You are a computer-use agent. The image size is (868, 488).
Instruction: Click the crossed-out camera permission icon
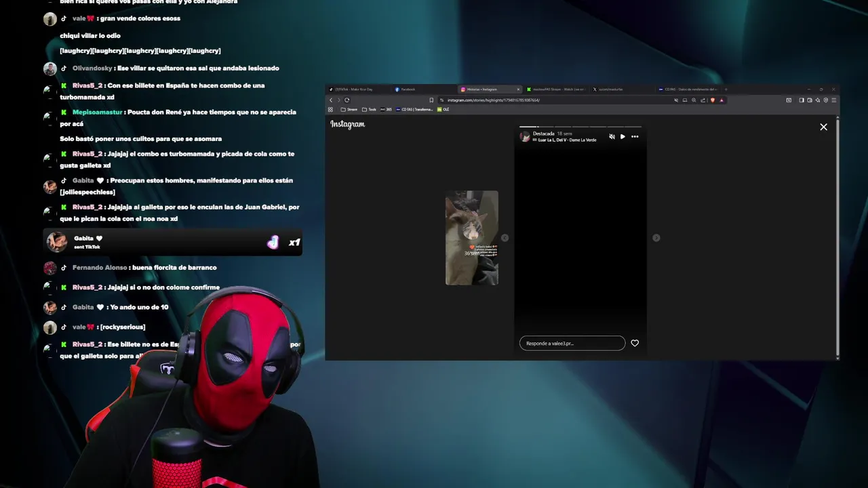[x=676, y=100]
